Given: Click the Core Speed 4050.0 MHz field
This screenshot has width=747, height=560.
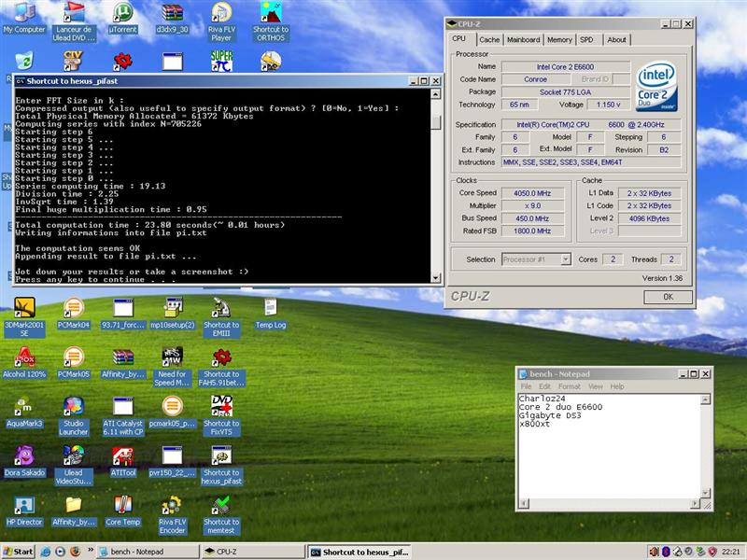Looking at the screenshot, I should 532,193.
